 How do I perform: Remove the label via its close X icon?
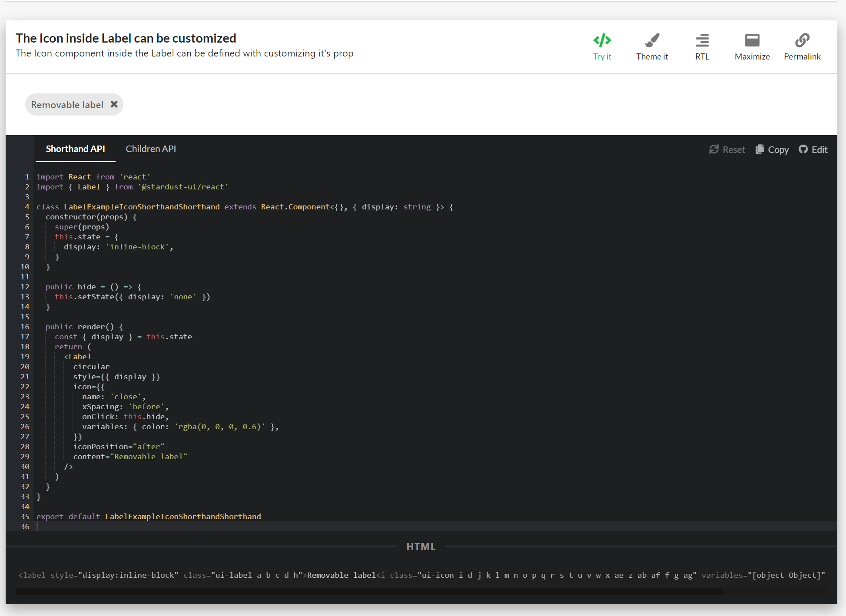[114, 104]
